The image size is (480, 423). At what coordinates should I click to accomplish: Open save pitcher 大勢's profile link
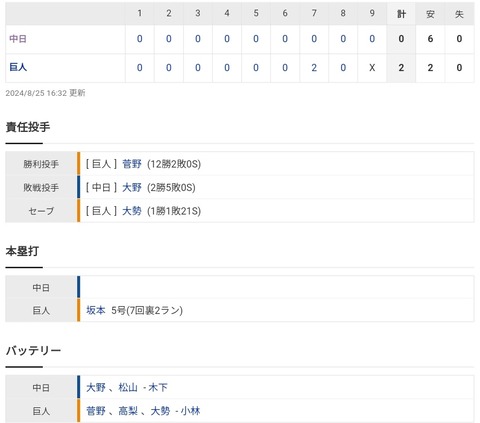click(x=132, y=211)
